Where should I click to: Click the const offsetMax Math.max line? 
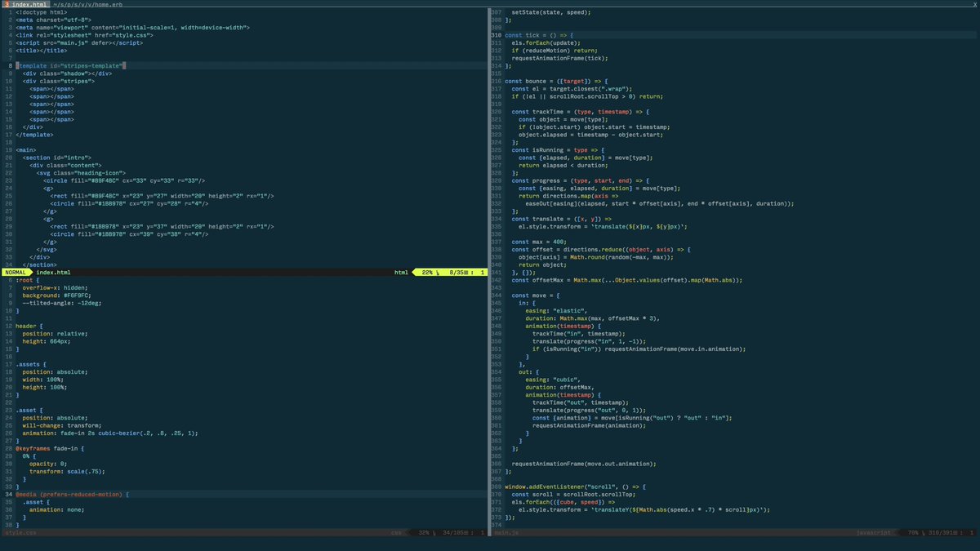(x=627, y=280)
